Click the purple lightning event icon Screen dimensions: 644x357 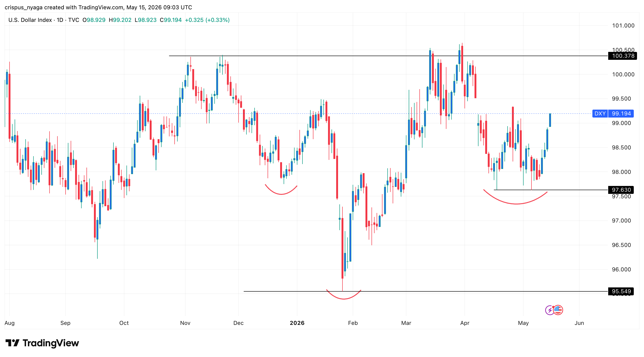[550, 310]
